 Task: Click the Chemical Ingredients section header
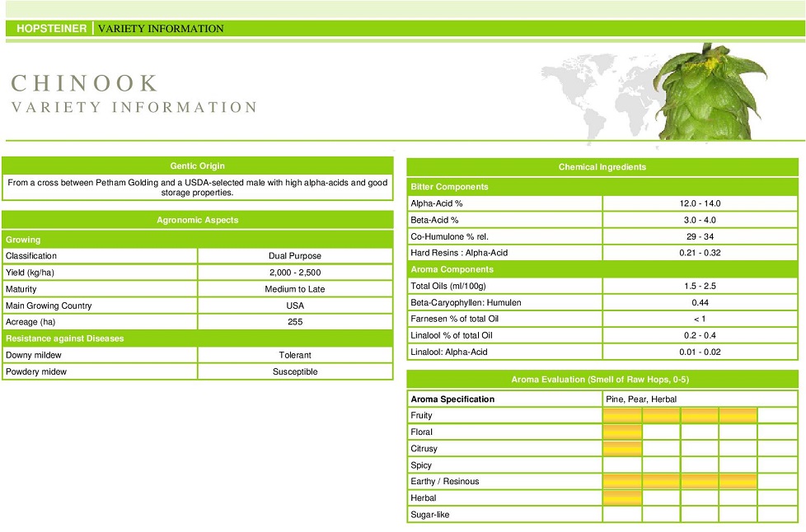(x=602, y=167)
